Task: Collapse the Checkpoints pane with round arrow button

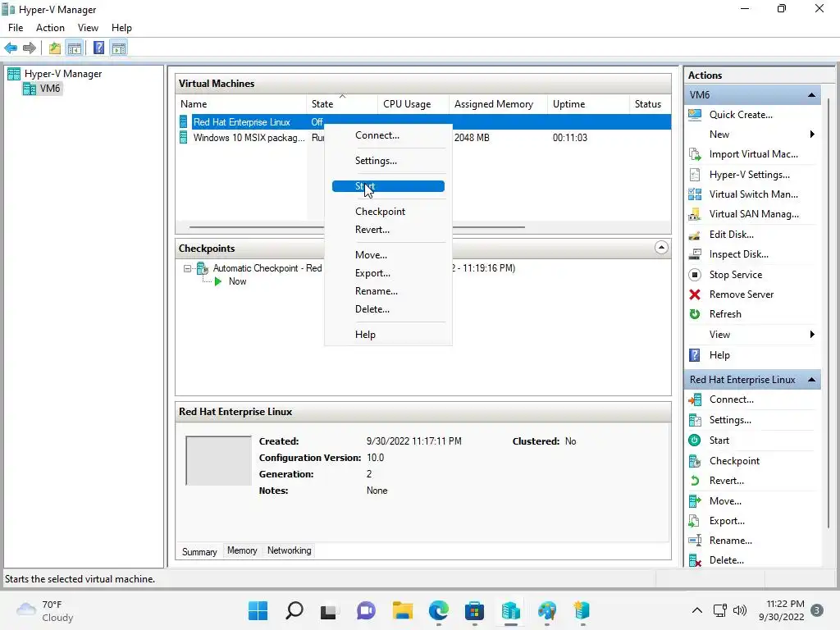Action: pyautogui.click(x=661, y=248)
